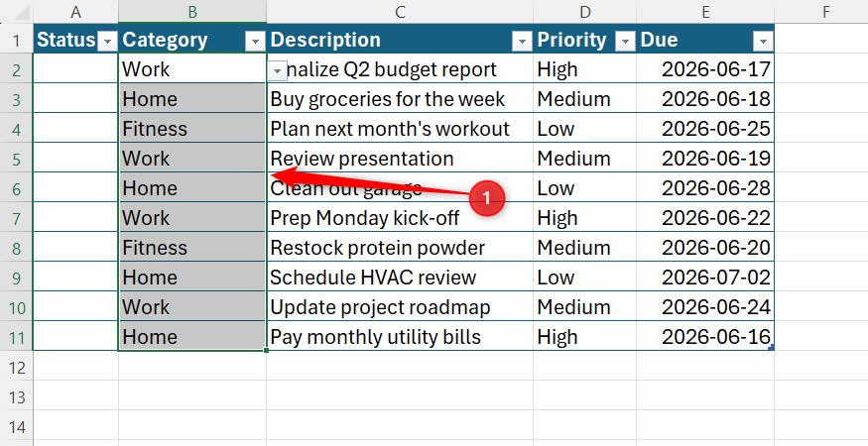Click the due date 2026-06-28
868x446 pixels.
coord(705,187)
